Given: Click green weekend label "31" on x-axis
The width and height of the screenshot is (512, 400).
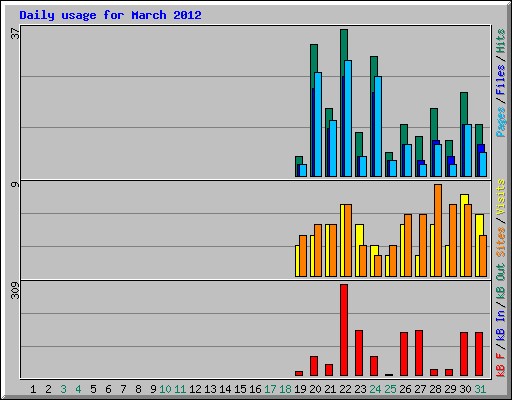Looking at the screenshot, I should click(480, 389).
